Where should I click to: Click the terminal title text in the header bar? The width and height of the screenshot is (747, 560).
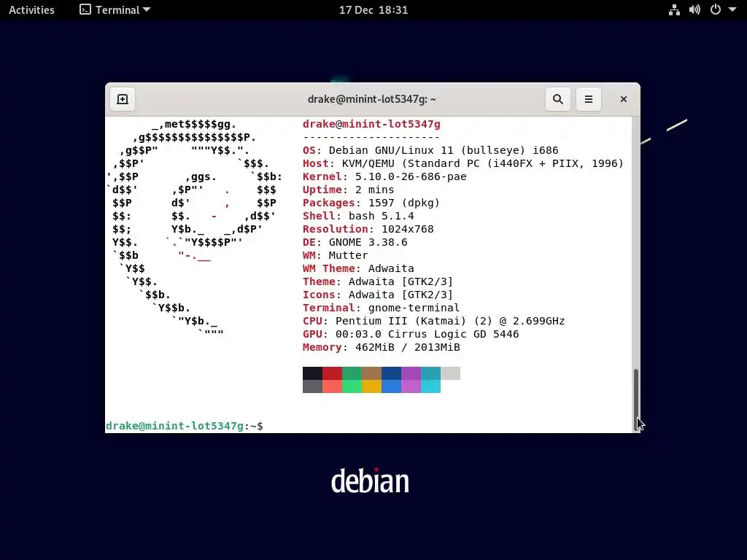point(371,99)
